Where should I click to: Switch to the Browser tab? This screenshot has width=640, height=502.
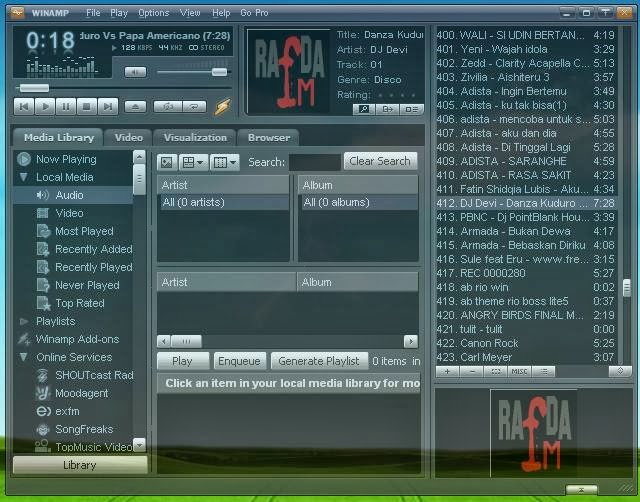(x=269, y=138)
